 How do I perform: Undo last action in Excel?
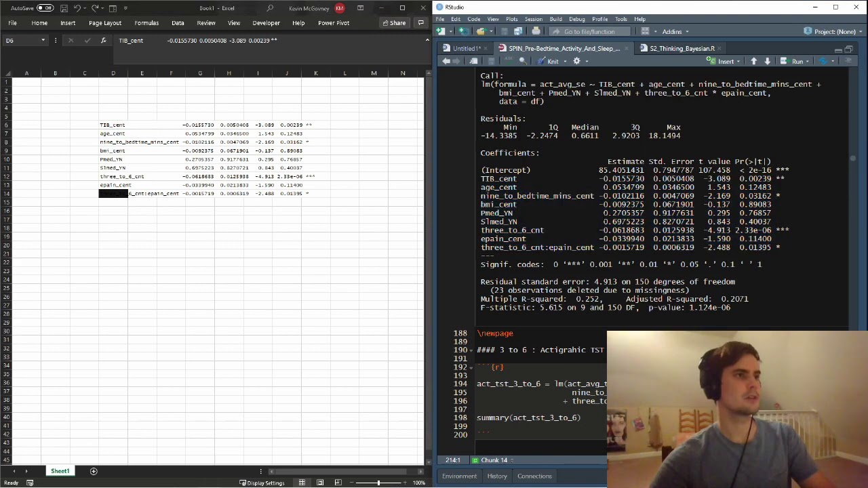[77, 8]
